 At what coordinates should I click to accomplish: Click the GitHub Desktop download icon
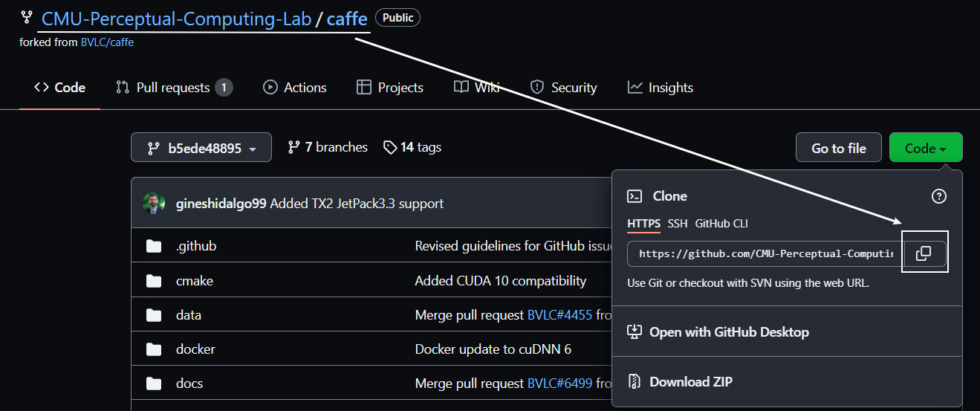[x=635, y=331]
